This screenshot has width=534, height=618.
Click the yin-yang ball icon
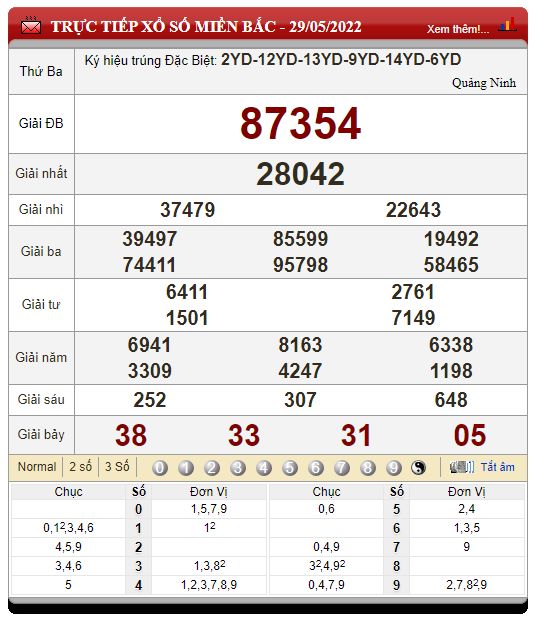coord(419,468)
